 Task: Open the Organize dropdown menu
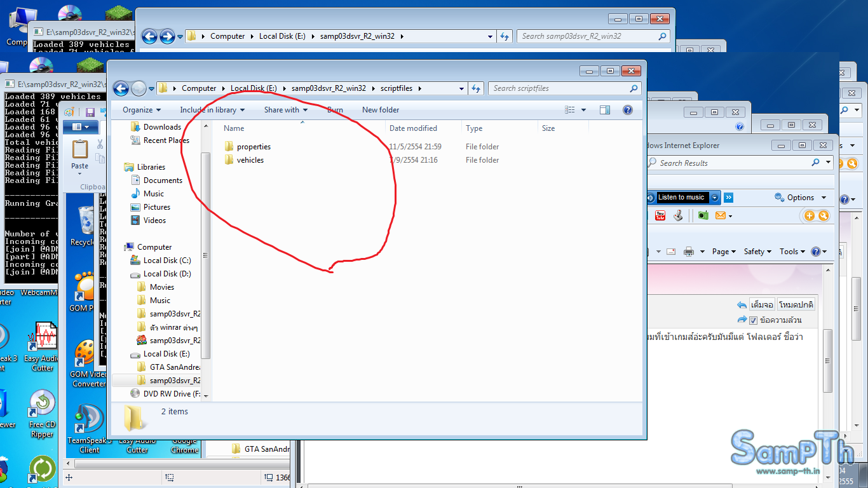point(141,110)
